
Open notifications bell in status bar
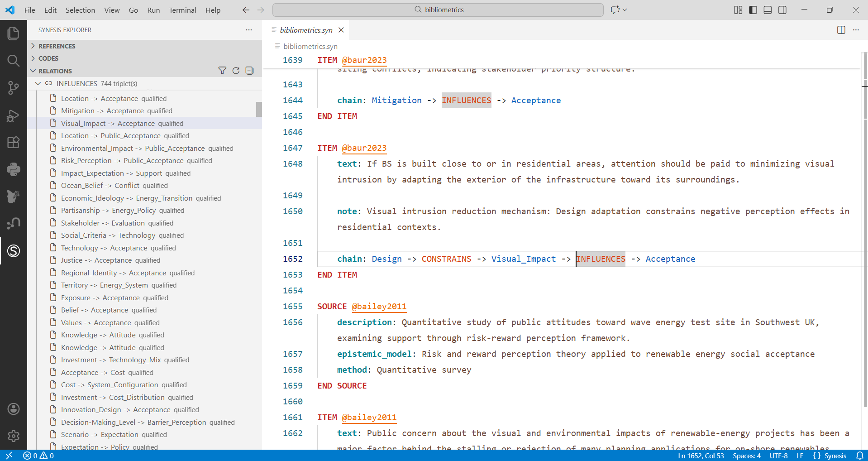859,456
